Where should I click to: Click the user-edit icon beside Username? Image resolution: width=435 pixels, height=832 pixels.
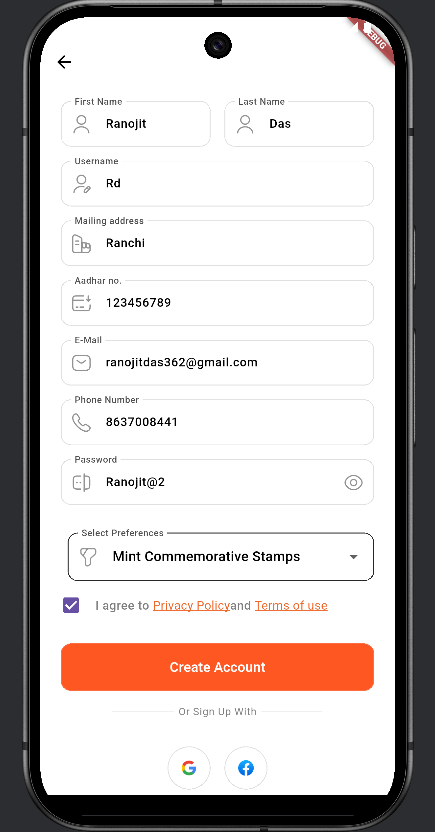point(82,184)
